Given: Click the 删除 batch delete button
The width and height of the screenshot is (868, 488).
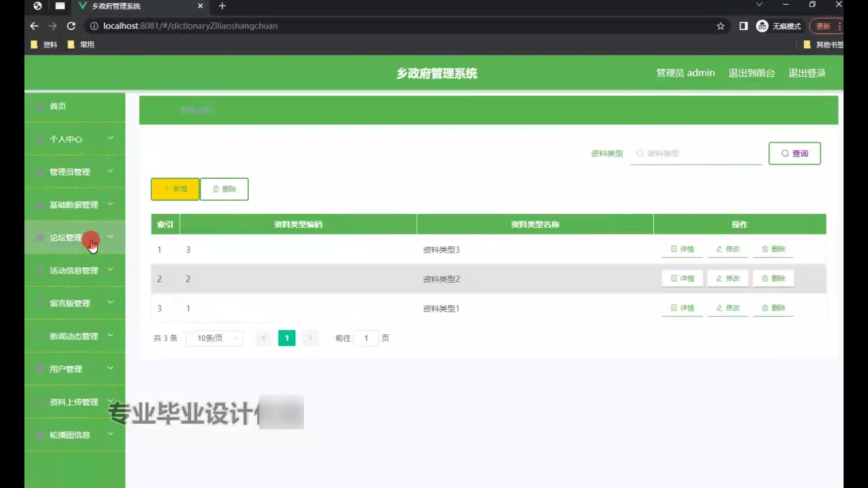Looking at the screenshot, I should [224, 189].
